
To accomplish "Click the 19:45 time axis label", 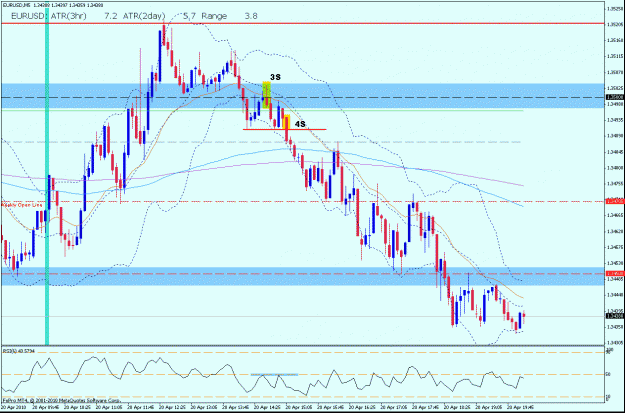I will coord(522,408).
